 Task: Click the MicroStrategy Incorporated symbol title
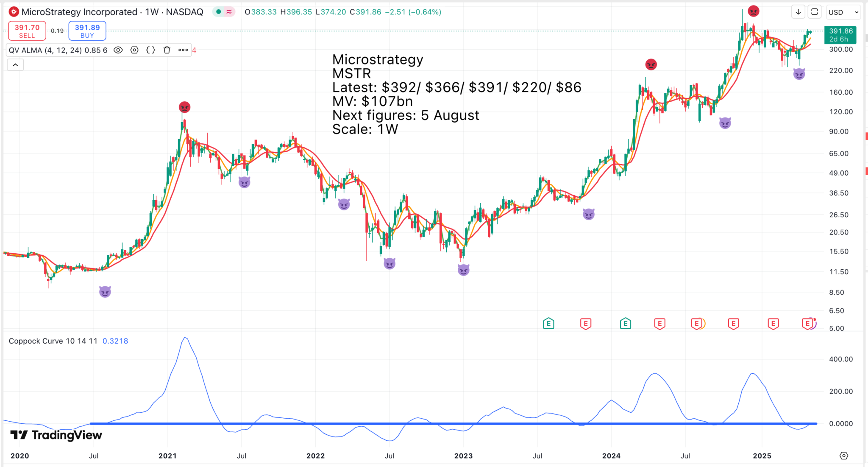79,12
